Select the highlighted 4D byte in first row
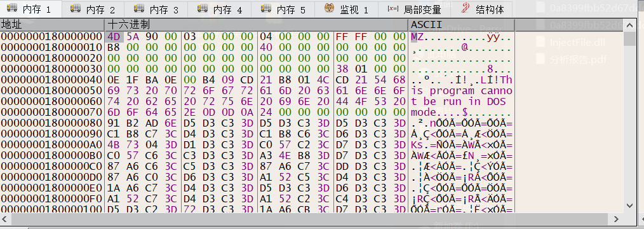This screenshot has height=229, width=644. (x=113, y=37)
